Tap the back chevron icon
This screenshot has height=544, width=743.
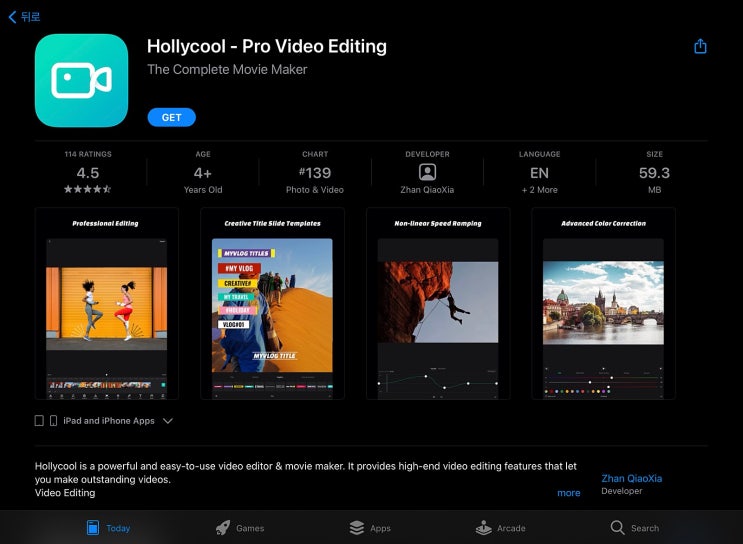(12, 17)
